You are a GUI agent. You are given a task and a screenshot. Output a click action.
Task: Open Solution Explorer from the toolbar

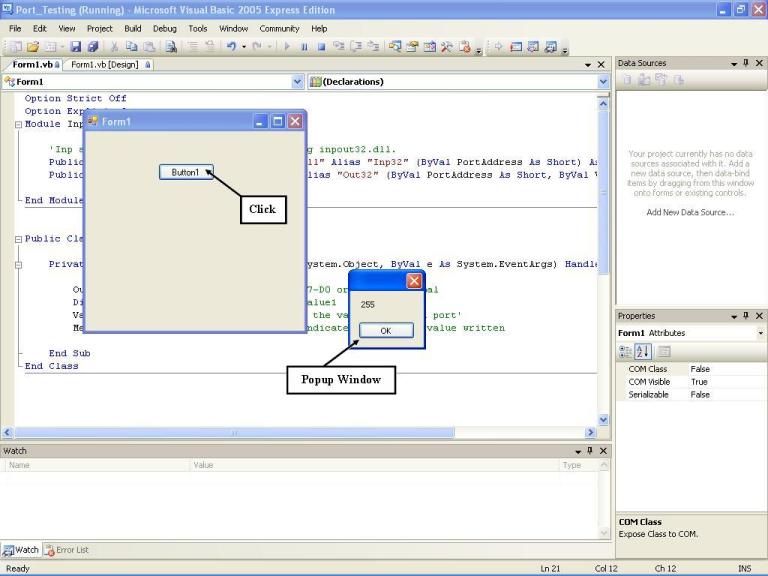tap(395, 47)
